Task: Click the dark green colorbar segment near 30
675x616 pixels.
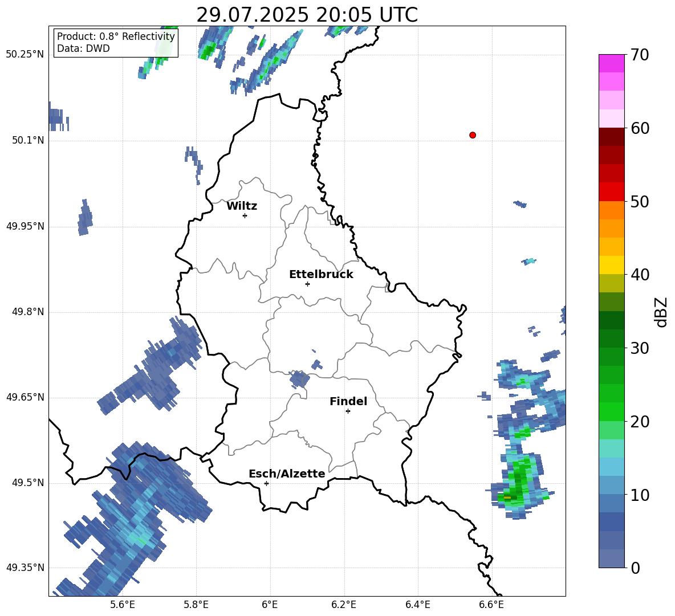Action: (611, 338)
